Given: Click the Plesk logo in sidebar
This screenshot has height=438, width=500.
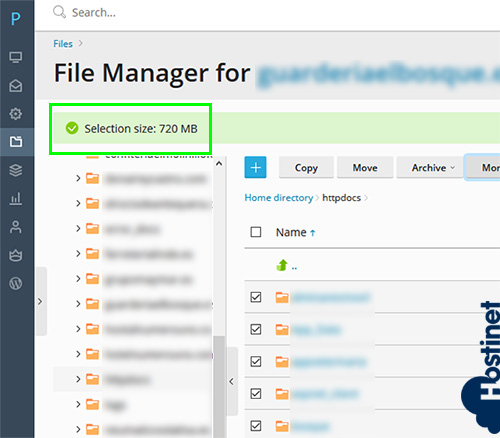Looking at the screenshot, I should [x=15, y=19].
